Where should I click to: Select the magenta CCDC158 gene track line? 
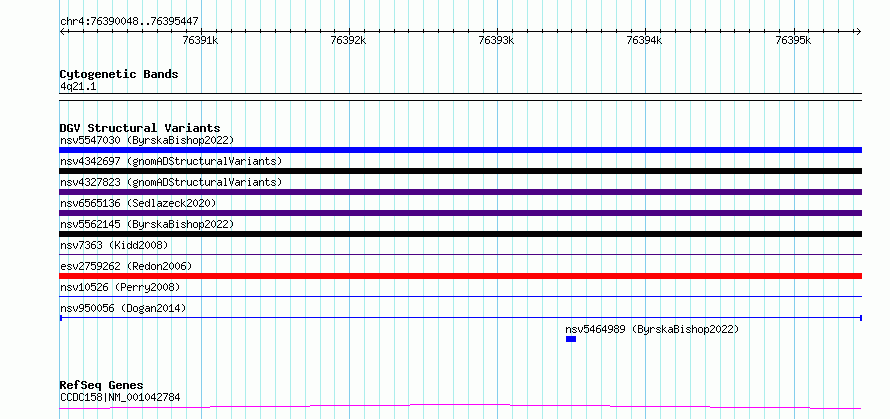click(460, 406)
